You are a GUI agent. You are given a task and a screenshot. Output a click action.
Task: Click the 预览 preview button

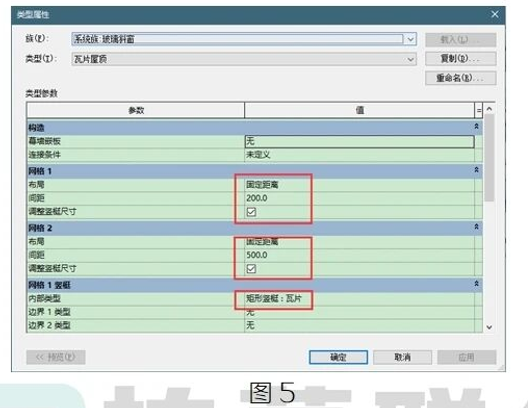click(x=56, y=357)
